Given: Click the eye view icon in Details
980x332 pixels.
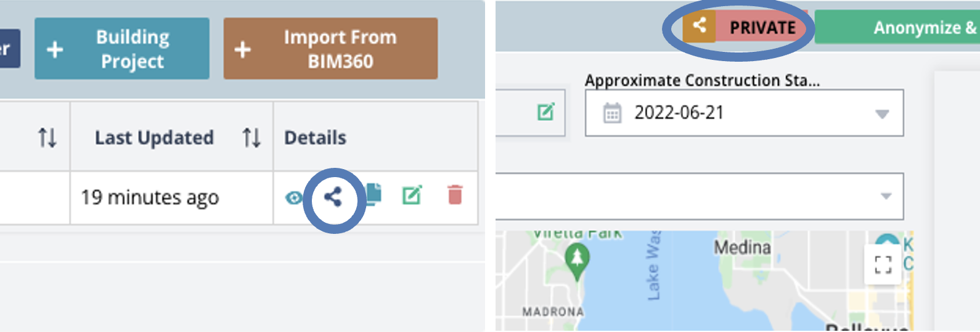Looking at the screenshot, I should pos(294,197).
